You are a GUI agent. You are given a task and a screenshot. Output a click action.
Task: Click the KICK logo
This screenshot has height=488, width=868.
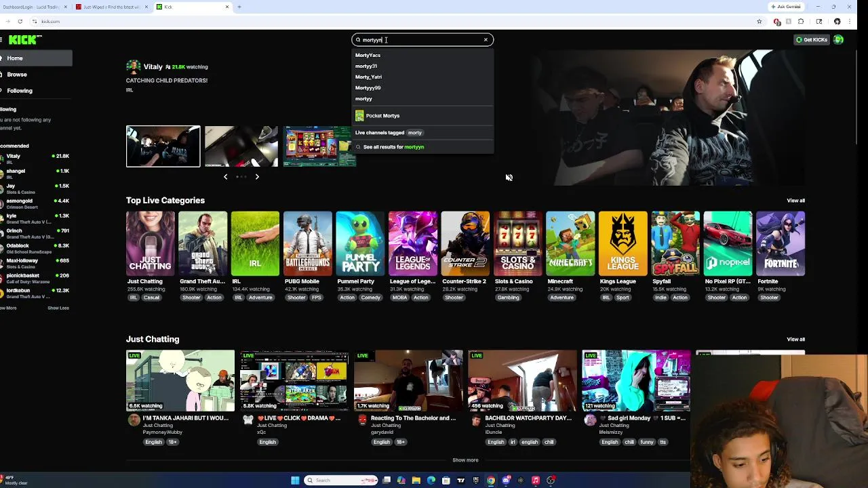pos(26,39)
